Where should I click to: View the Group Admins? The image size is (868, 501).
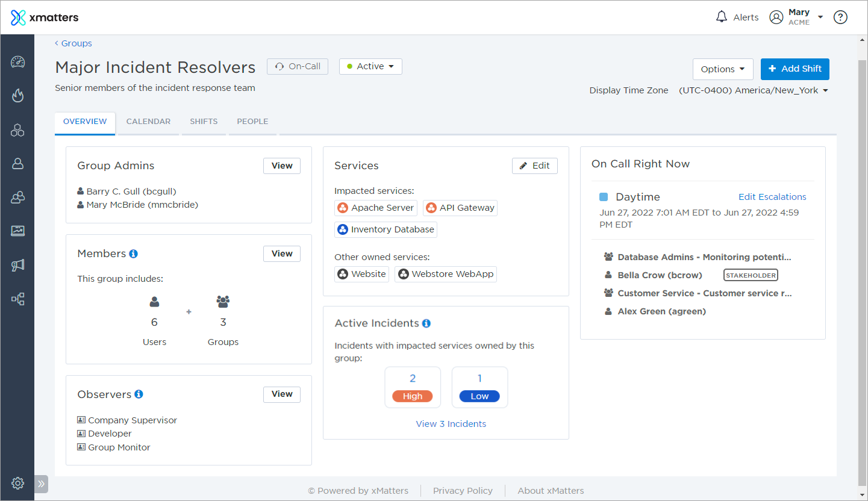[282, 166]
